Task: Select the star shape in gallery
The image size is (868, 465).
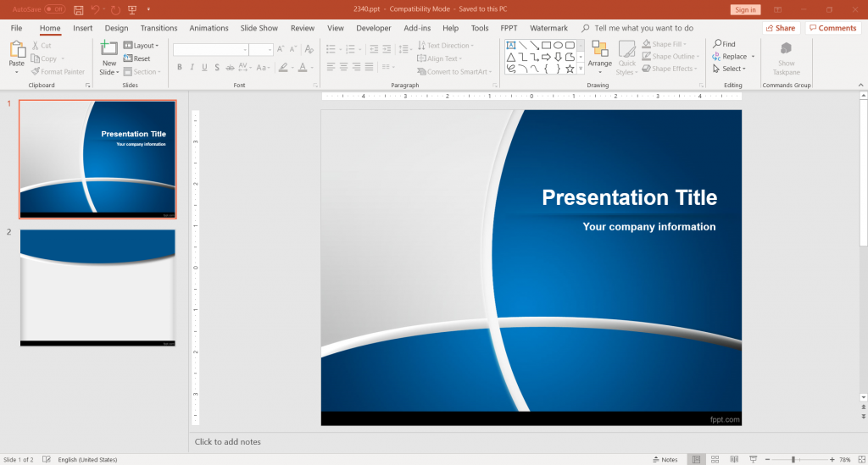Action: (570, 69)
